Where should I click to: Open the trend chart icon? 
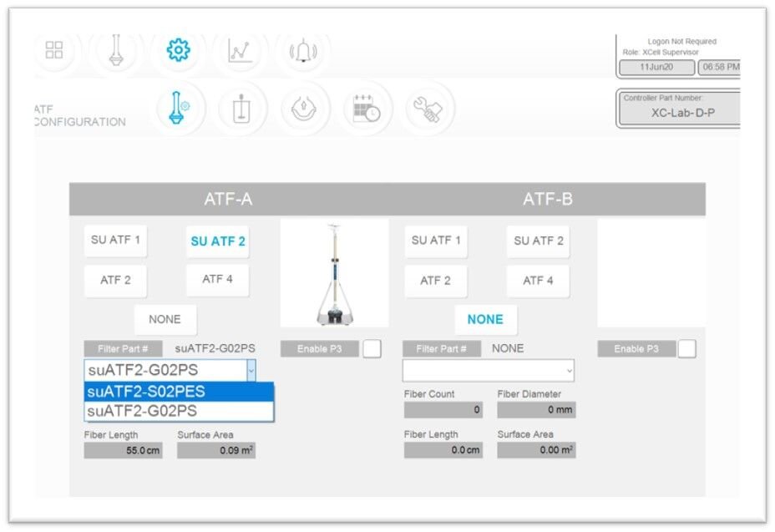[241, 50]
